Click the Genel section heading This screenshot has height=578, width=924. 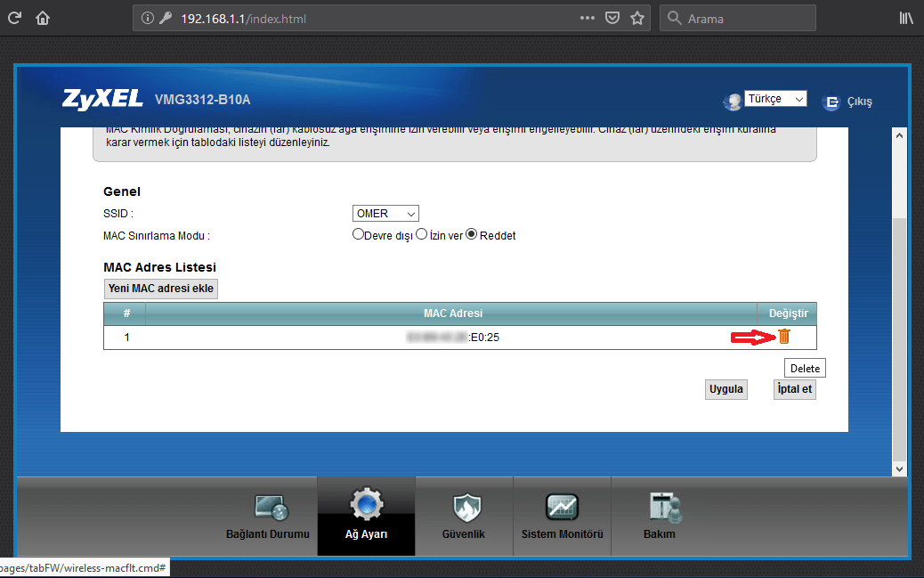(122, 191)
